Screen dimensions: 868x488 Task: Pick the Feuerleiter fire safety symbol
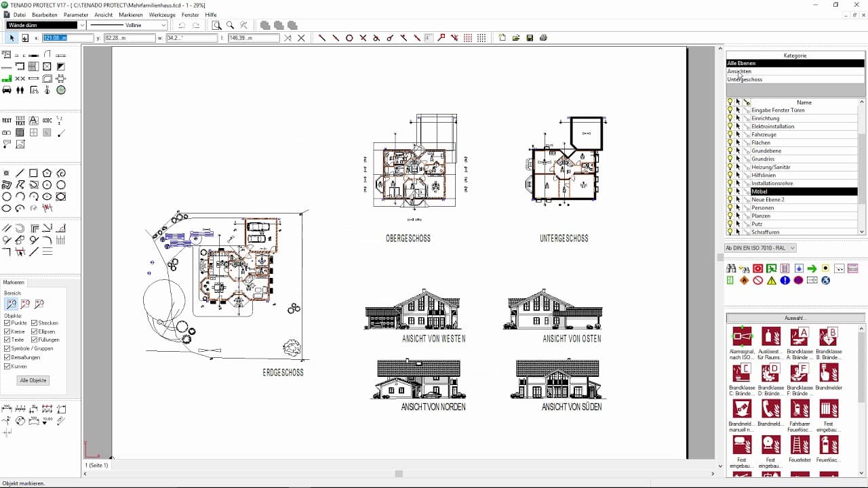[x=800, y=445]
